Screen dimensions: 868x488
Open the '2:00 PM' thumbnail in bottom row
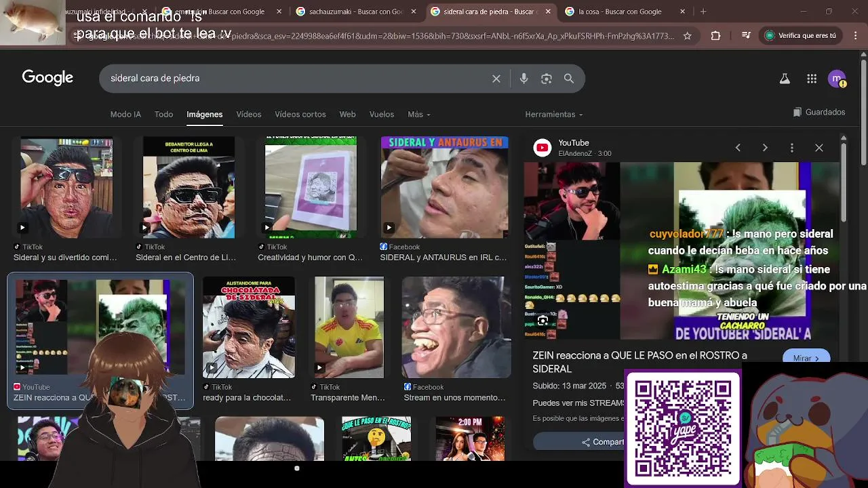tap(470, 439)
